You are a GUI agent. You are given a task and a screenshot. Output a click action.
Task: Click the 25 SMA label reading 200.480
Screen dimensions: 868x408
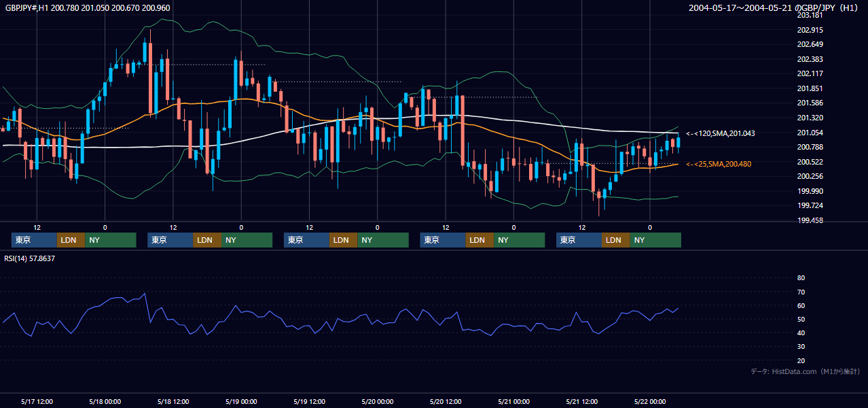click(x=719, y=164)
